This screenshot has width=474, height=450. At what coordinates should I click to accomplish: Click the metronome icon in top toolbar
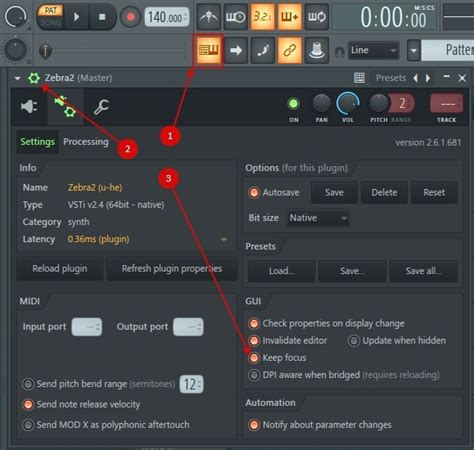tap(208, 17)
